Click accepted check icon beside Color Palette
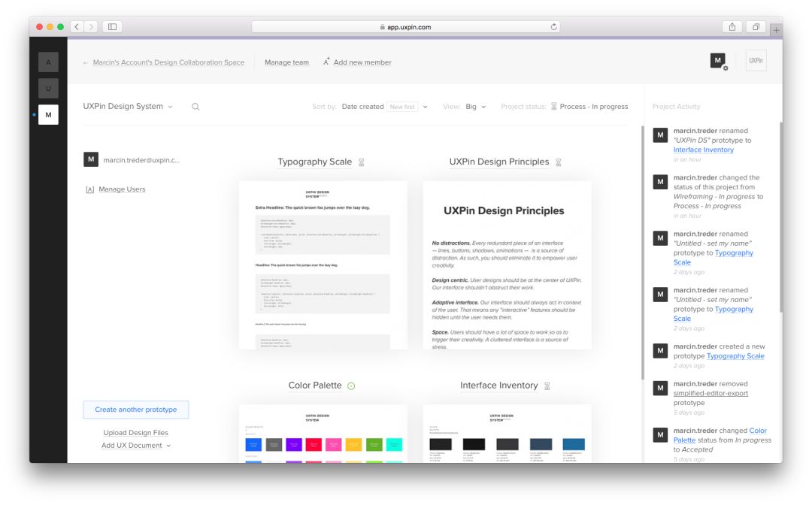The height and width of the screenshot is (505, 812). click(351, 386)
